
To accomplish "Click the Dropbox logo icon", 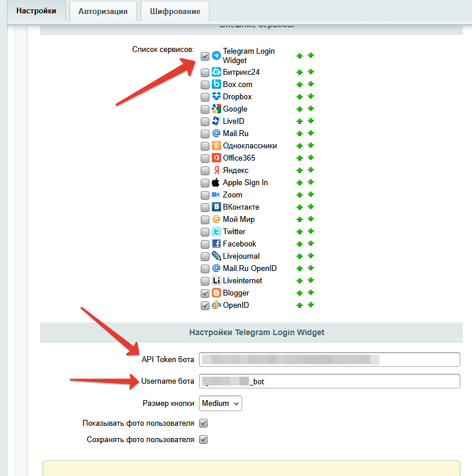I will [216, 96].
